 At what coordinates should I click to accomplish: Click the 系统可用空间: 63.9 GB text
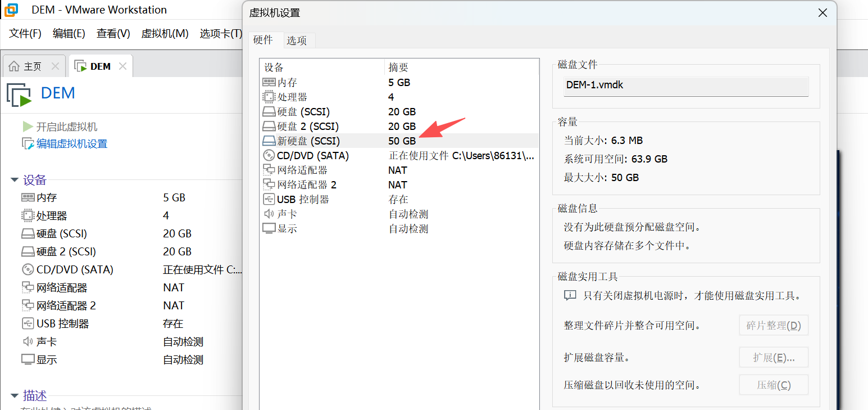tap(616, 159)
